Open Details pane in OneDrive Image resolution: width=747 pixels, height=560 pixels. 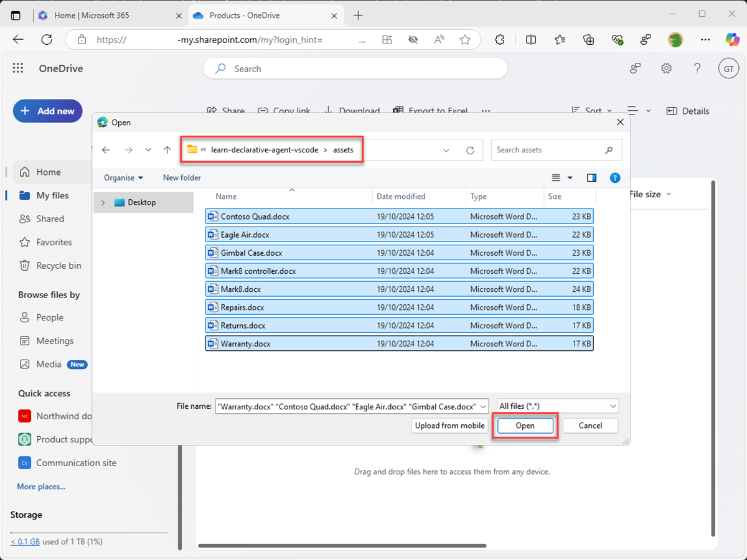[x=688, y=111]
